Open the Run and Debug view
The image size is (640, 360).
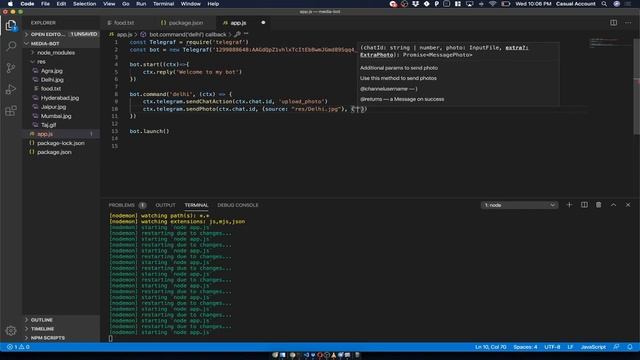pos(11,89)
